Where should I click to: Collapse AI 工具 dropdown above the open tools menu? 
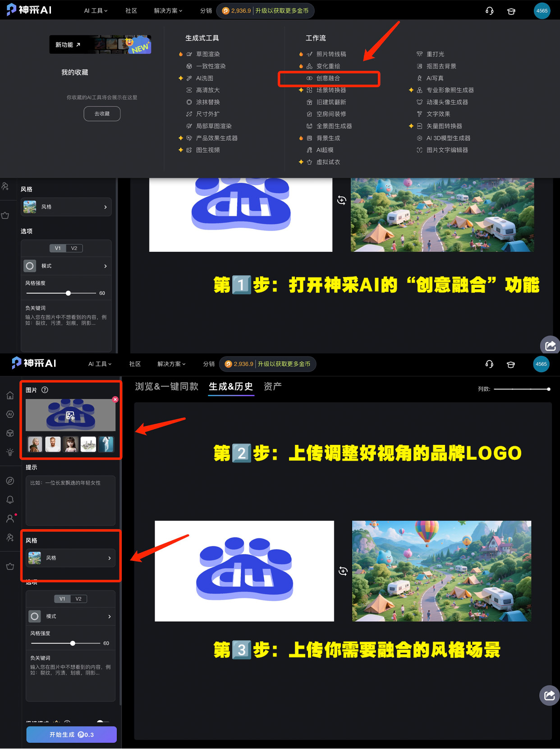tap(96, 11)
